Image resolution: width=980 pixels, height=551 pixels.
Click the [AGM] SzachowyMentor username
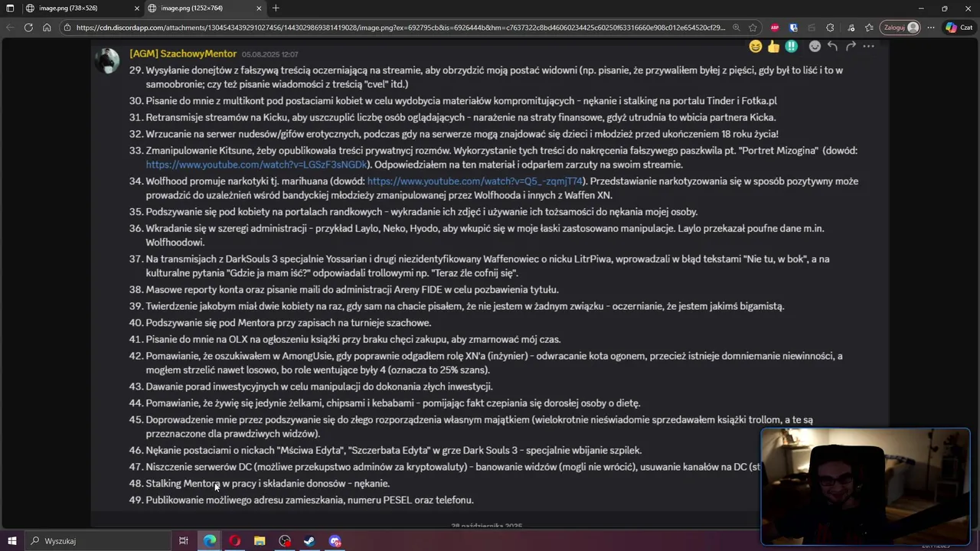(x=183, y=54)
